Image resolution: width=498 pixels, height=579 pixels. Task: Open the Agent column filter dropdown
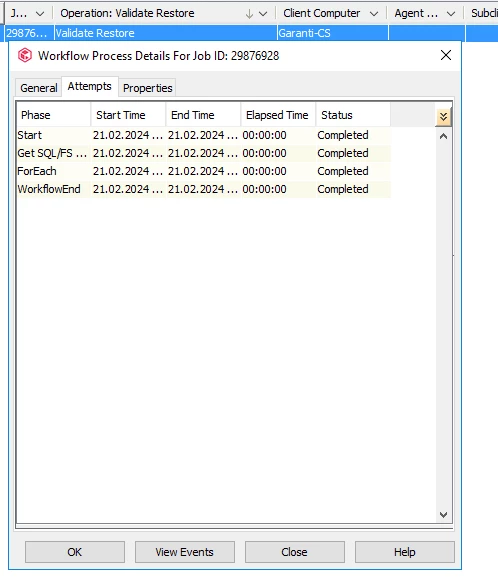click(451, 14)
